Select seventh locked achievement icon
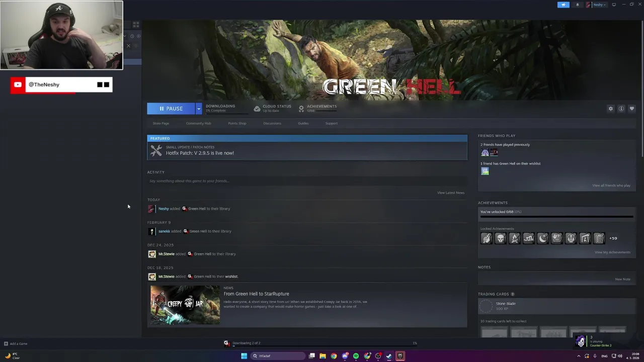Image resolution: width=644 pixels, height=362 pixels. coord(571,238)
